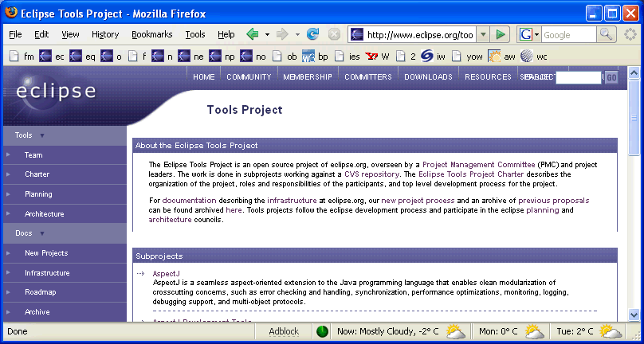Open the 'aw' weather bookmark
644x344 pixels.
click(501, 57)
